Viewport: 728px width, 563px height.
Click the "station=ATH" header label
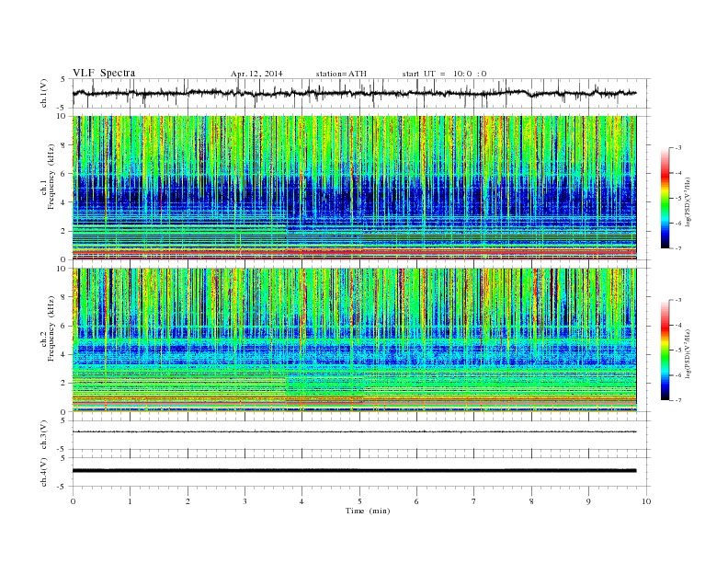[x=341, y=74]
